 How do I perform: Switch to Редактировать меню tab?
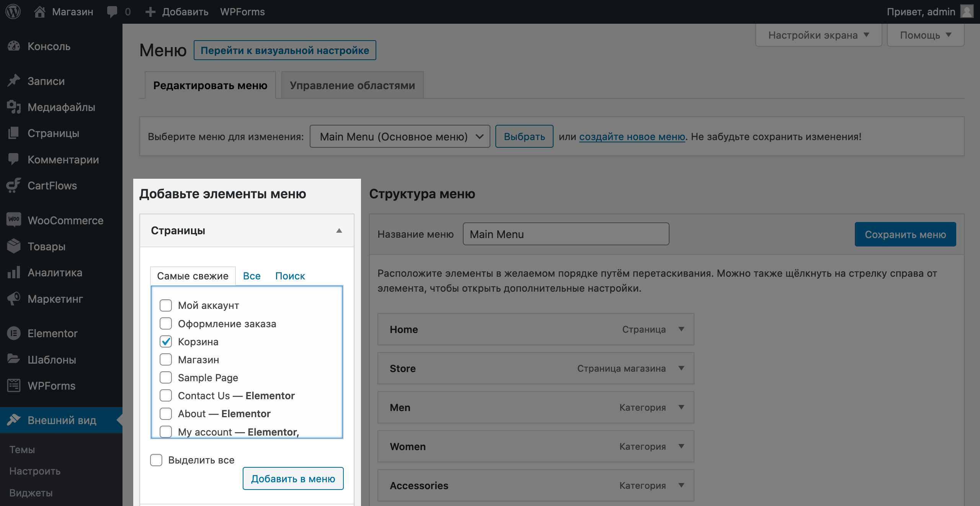pyautogui.click(x=210, y=85)
